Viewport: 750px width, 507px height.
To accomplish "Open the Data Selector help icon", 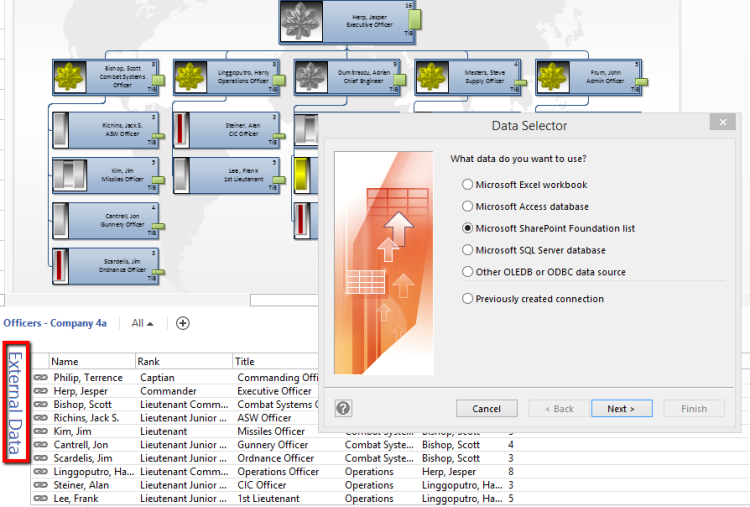I will [343, 408].
